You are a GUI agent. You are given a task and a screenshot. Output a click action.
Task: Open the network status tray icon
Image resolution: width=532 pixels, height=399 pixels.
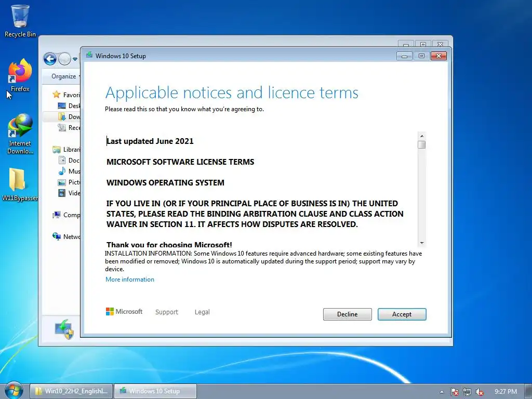467,392
